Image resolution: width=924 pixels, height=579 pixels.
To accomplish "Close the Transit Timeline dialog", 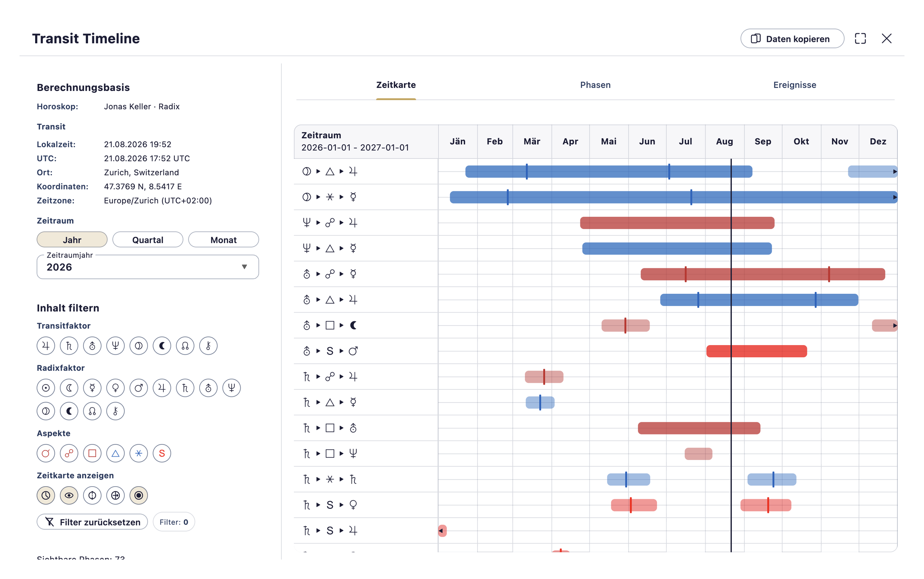I will point(886,38).
